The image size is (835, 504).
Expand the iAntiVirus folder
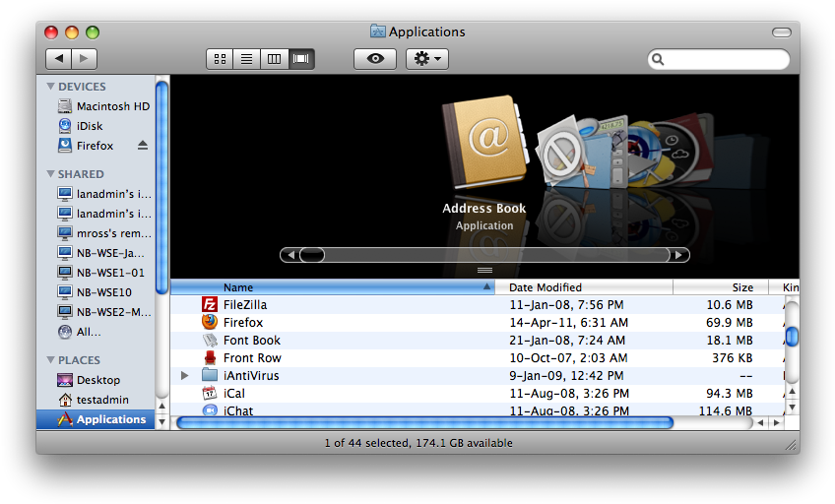click(x=185, y=376)
